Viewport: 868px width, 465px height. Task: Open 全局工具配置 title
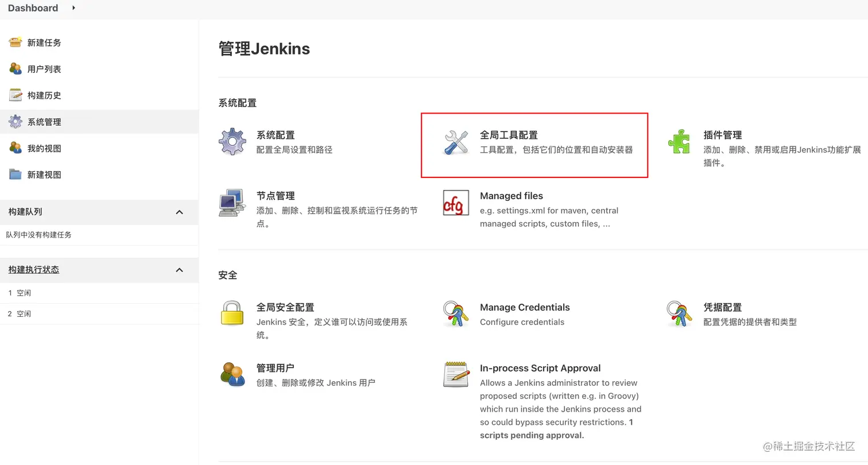(x=509, y=135)
